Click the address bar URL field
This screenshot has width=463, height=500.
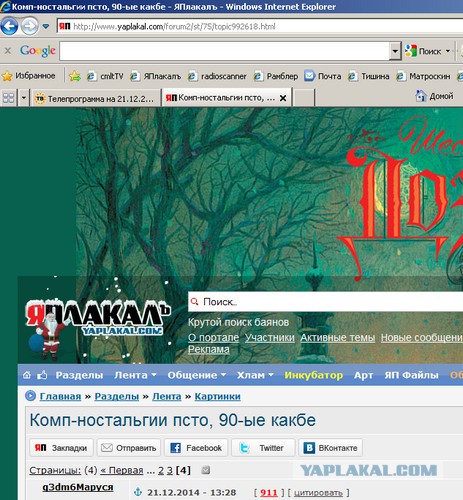[260, 27]
